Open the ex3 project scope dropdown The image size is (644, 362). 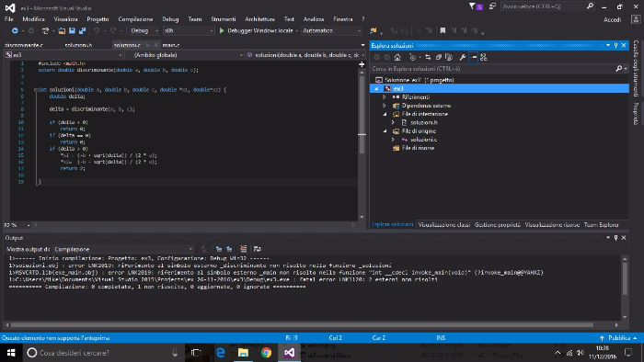pyautogui.click(x=63, y=55)
